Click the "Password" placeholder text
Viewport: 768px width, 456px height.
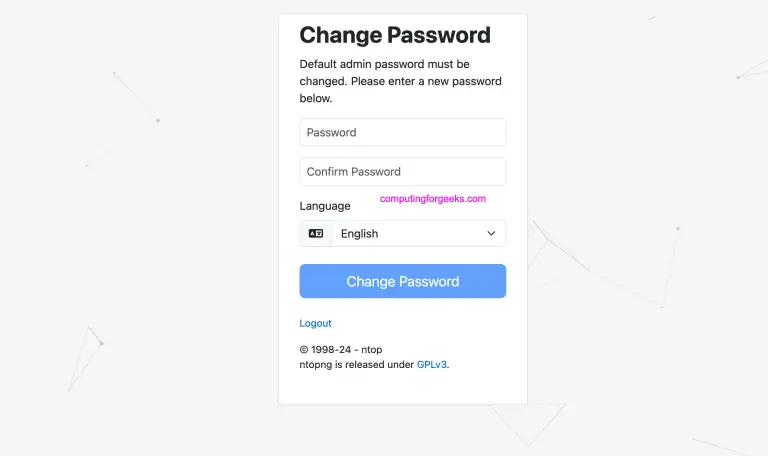click(332, 132)
